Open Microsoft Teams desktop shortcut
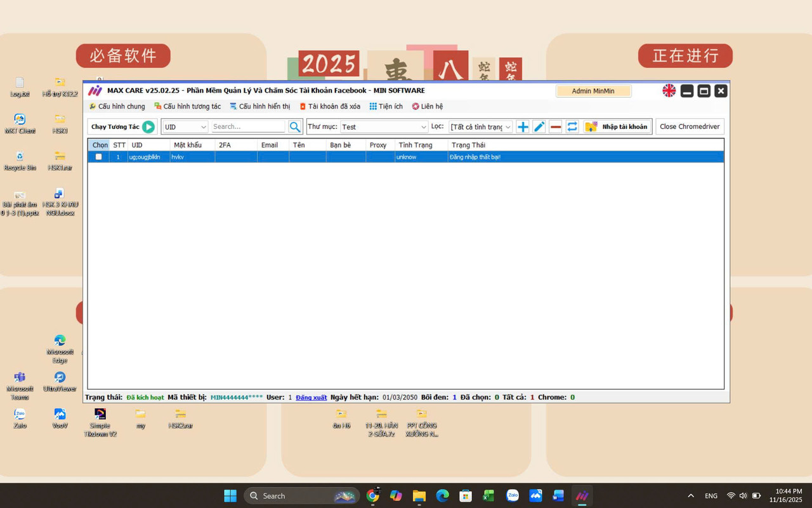This screenshot has width=812, height=508. coord(20,386)
